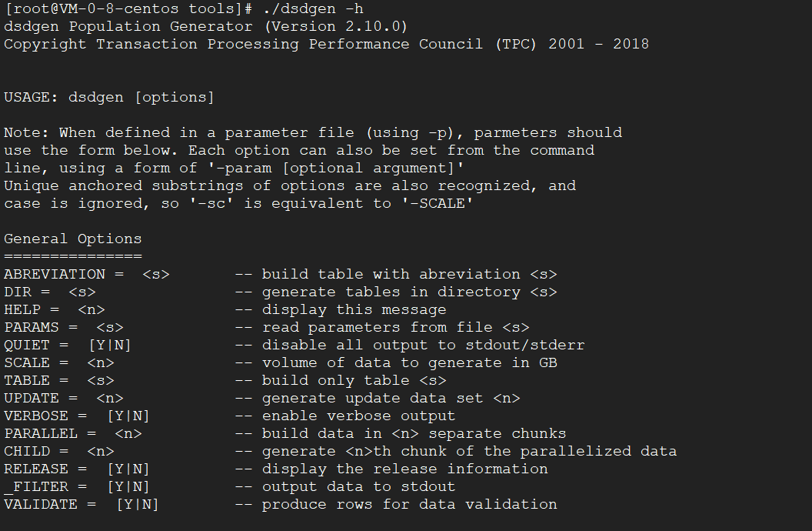The image size is (812, 531).
Task: Click the SCALE option name
Action: tap(27, 362)
